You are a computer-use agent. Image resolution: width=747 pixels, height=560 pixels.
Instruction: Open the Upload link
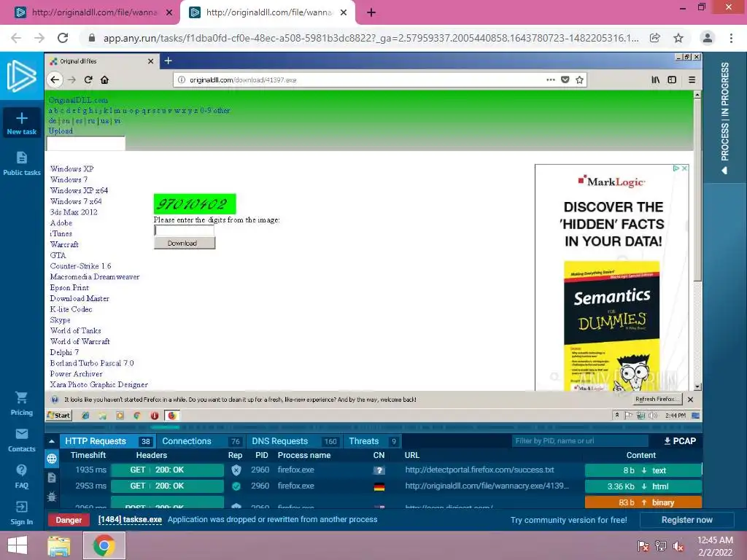[x=61, y=131]
